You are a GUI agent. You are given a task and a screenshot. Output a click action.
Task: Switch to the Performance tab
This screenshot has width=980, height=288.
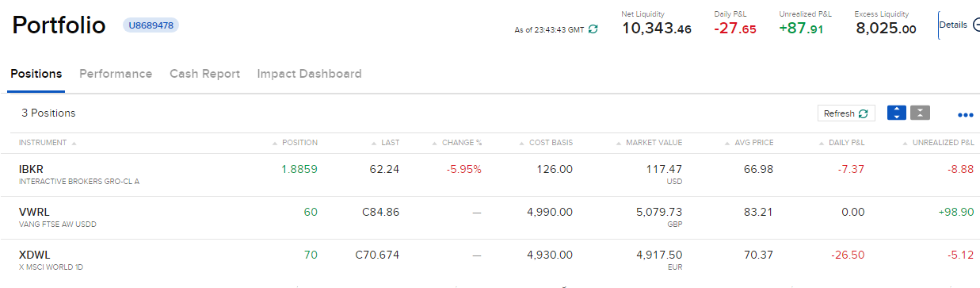pos(116,74)
